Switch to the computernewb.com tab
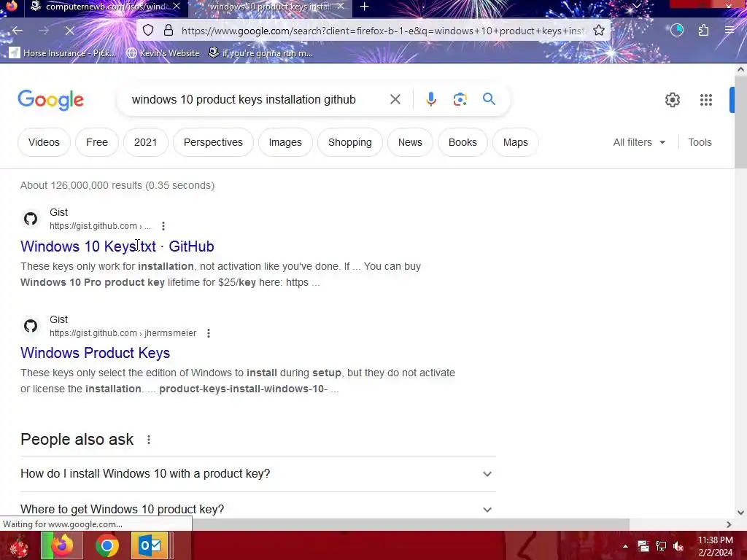The height and width of the screenshot is (560, 747). pyautogui.click(x=106, y=7)
